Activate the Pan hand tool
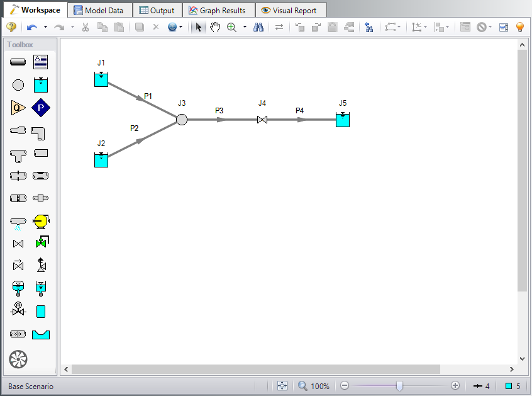This screenshot has height=396, width=532. pyautogui.click(x=215, y=27)
